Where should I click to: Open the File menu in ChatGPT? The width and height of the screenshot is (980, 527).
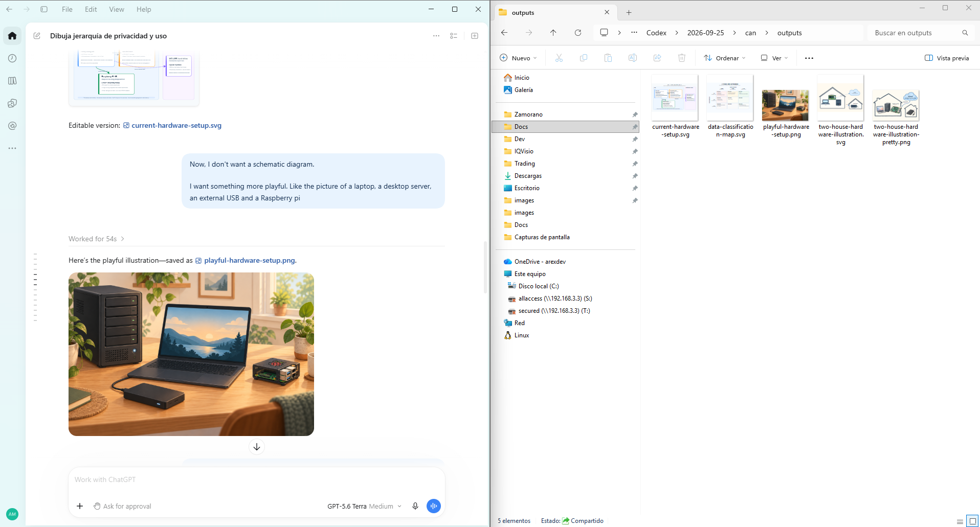pos(67,9)
